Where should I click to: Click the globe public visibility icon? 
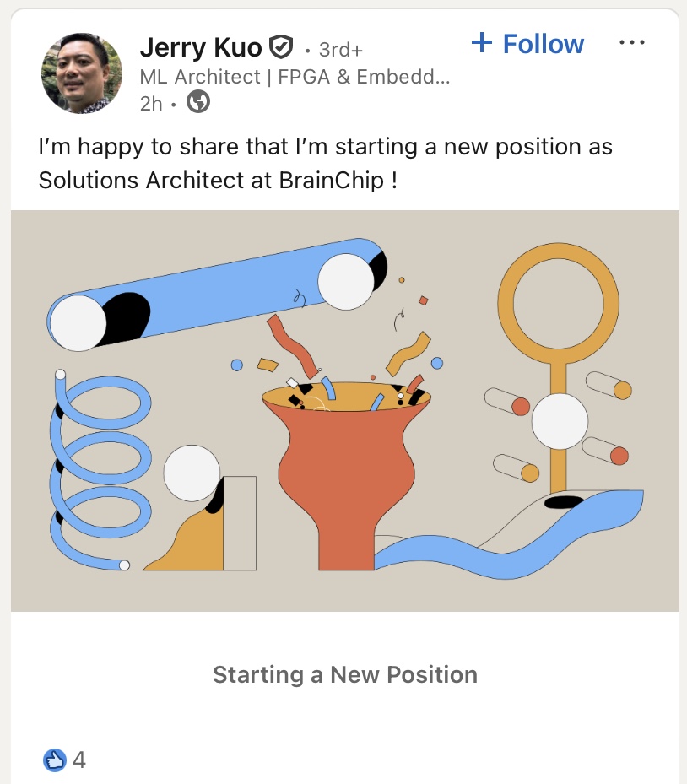pos(197,102)
